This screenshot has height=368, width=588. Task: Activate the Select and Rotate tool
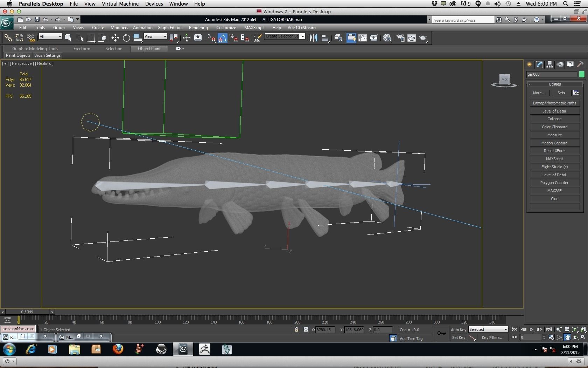click(126, 38)
